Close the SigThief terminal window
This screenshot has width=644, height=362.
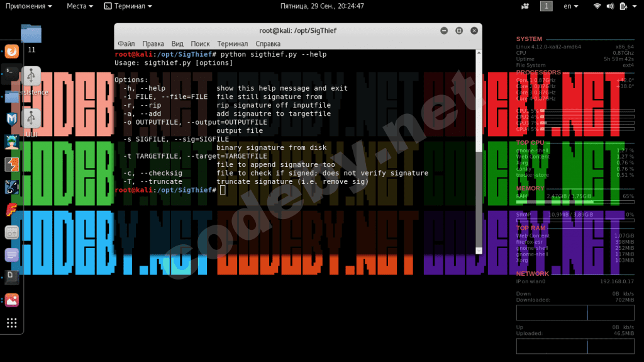pos(474,31)
